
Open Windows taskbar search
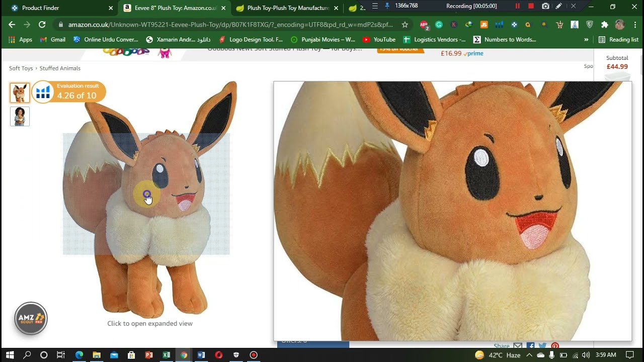pyautogui.click(x=27, y=355)
